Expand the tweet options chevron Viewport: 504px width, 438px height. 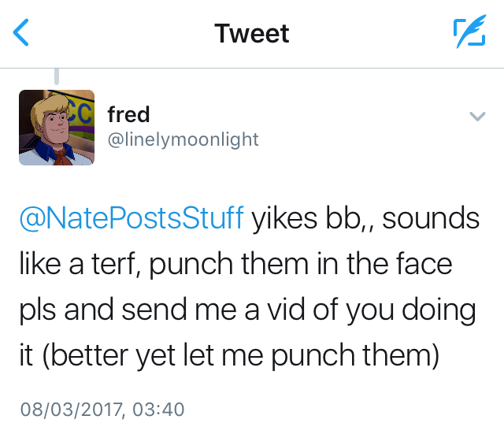(476, 117)
